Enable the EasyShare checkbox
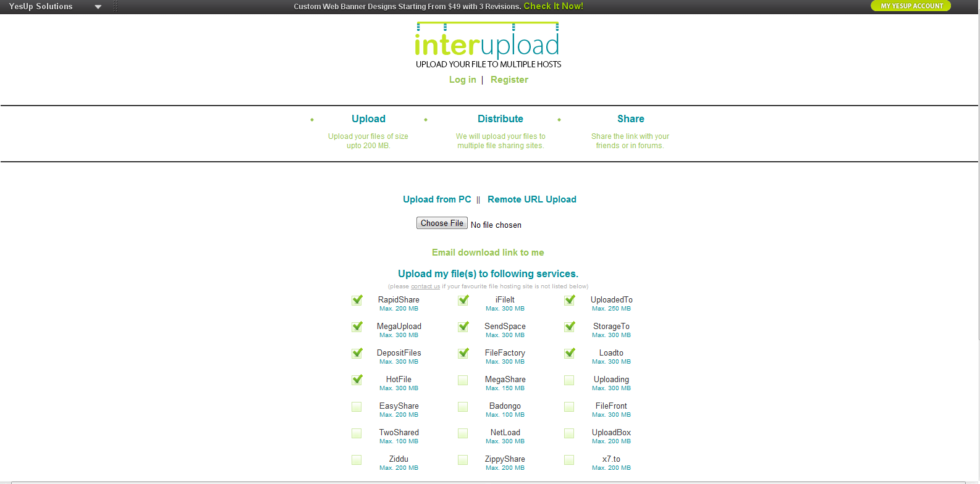The height and width of the screenshot is (484, 980). [357, 407]
